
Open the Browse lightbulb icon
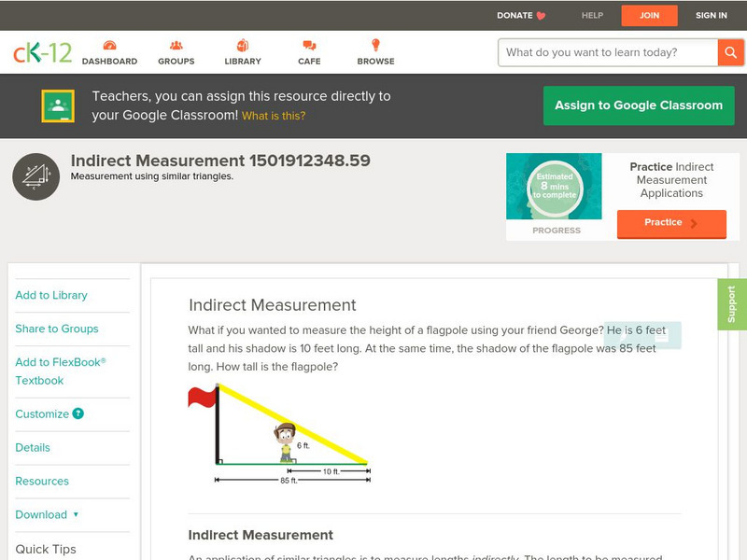(x=376, y=45)
